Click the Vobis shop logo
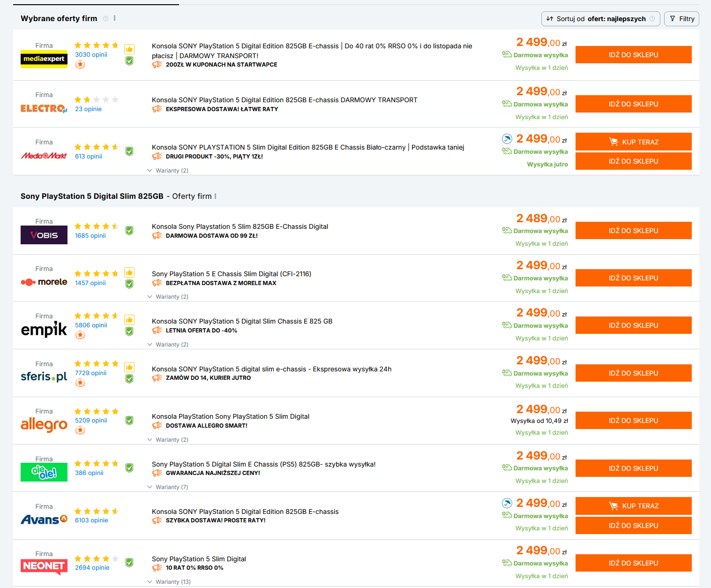Screen dimensions: 711x588 click(44, 235)
